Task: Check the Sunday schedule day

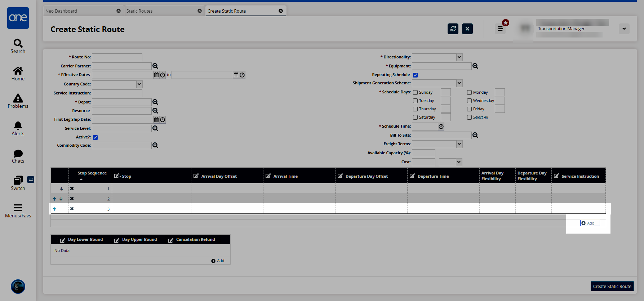Action: click(x=415, y=93)
